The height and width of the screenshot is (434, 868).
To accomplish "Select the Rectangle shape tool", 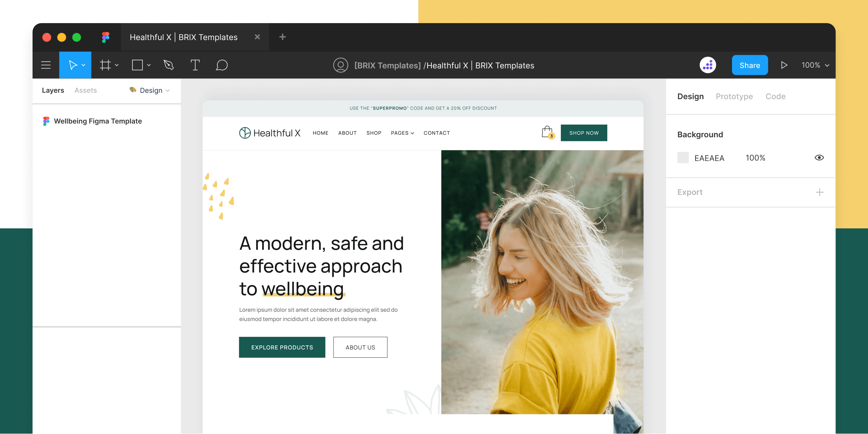I will (137, 65).
